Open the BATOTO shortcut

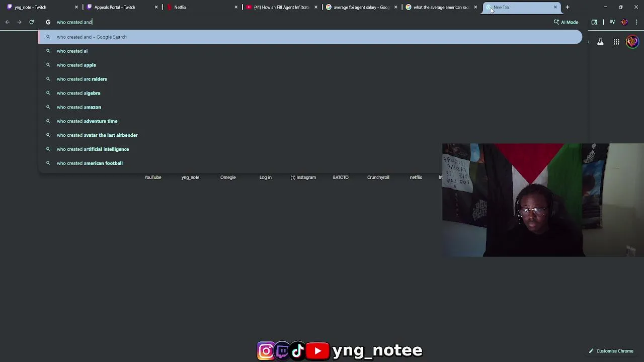(x=341, y=177)
